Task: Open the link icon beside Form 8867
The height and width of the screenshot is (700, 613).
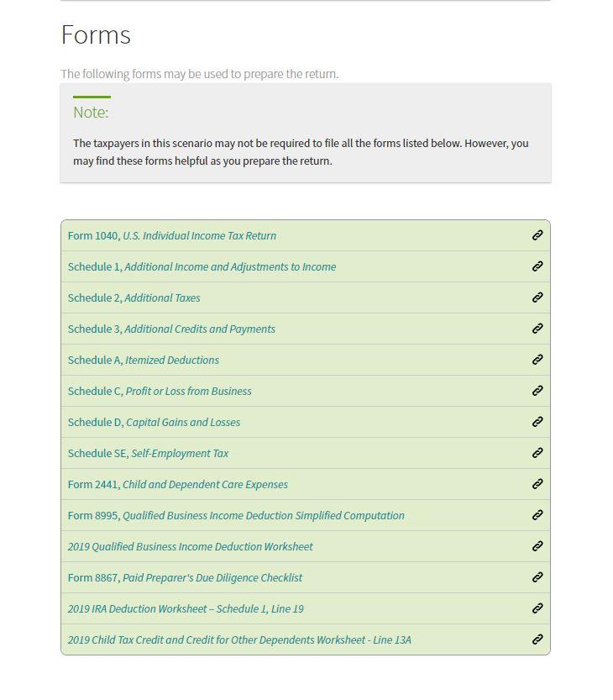Action: tap(537, 577)
